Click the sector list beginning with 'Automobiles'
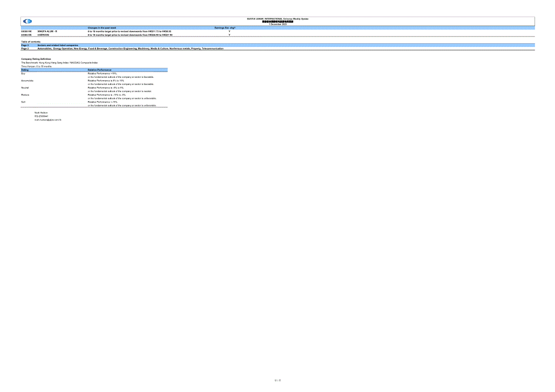Image resolution: width=555 pixels, height=392 pixels. pyautogui.click(x=130, y=48)
